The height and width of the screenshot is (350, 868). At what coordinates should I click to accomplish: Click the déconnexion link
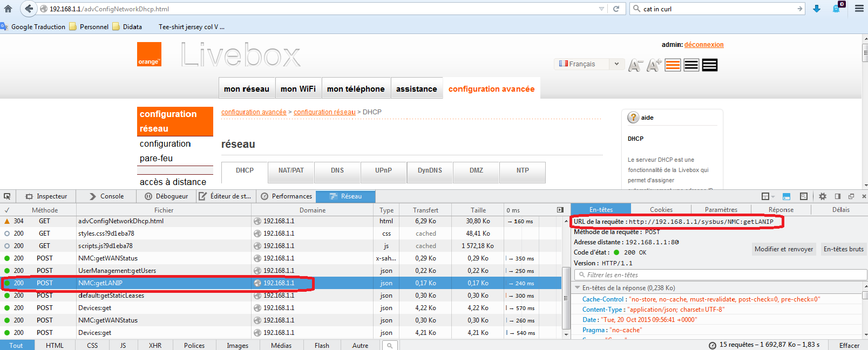(x=704, y=45)
